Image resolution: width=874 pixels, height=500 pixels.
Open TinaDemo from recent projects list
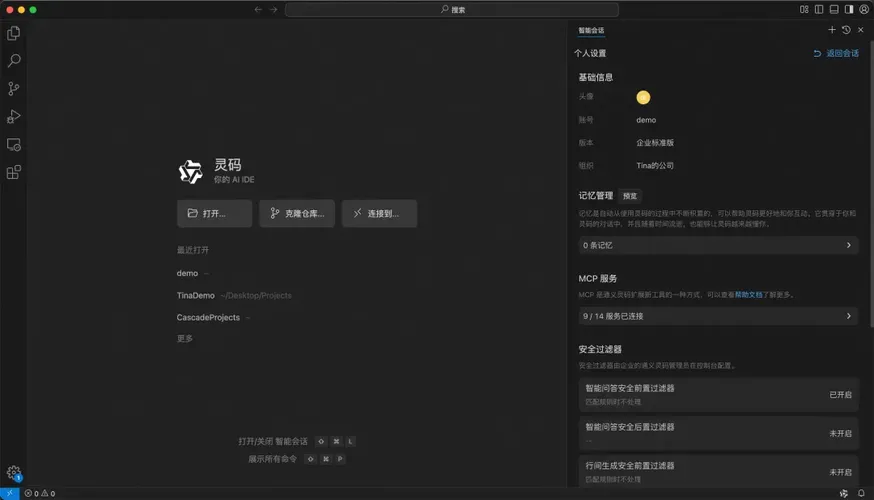(x=196, y=295)
